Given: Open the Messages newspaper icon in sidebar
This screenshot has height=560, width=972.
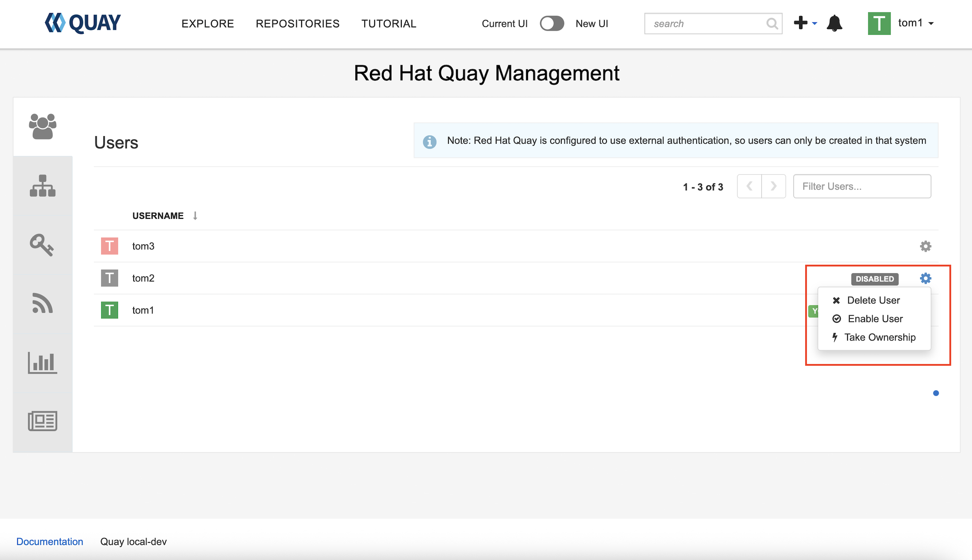Looking at the screenshot, I should point(43,421).
